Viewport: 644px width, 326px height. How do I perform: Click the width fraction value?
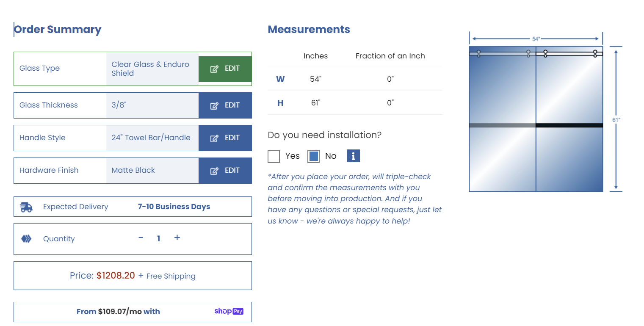[390, 79]
